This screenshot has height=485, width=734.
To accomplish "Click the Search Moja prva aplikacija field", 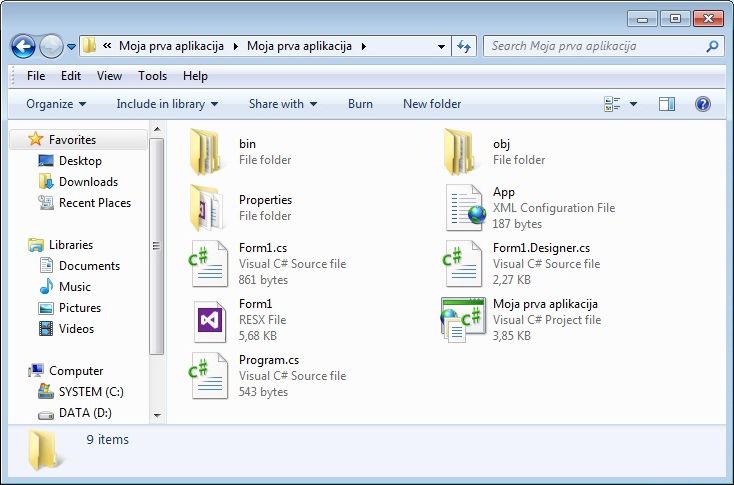I will click(x=595, y=46).
